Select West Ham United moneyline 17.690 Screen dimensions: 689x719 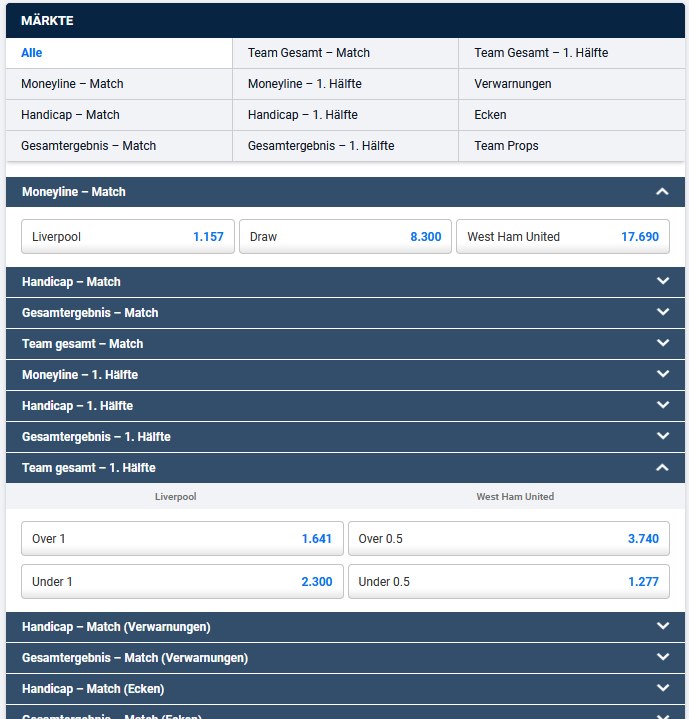pos(563,237)
